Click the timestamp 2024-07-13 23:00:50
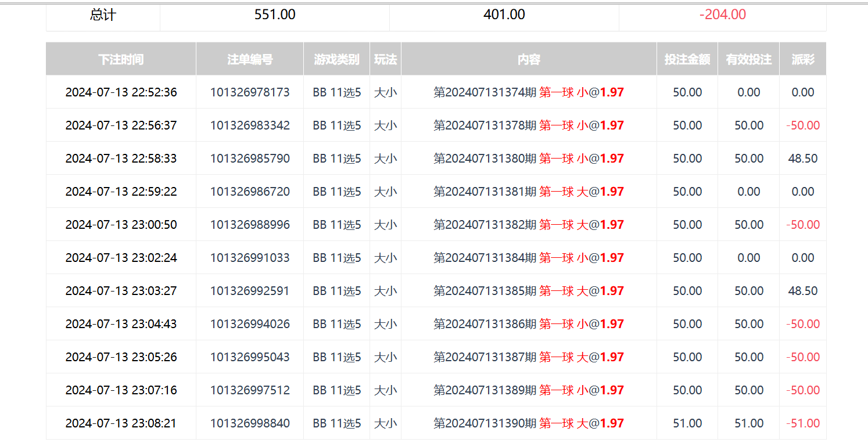 121,225
